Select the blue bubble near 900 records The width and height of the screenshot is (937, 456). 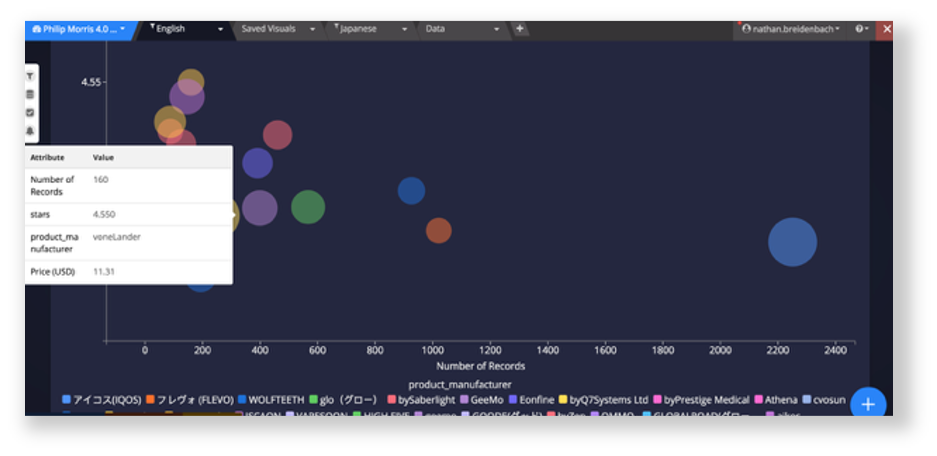411,191
